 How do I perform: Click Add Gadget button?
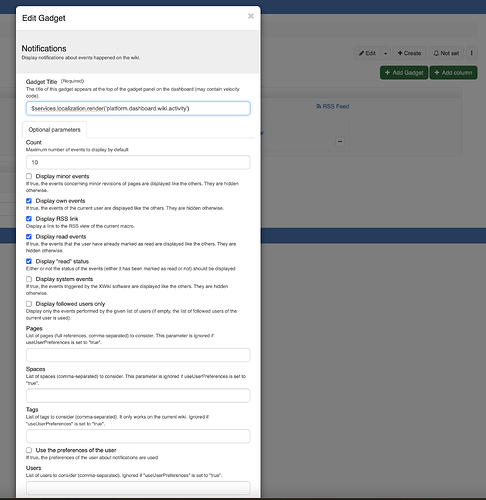coord(404,73)
